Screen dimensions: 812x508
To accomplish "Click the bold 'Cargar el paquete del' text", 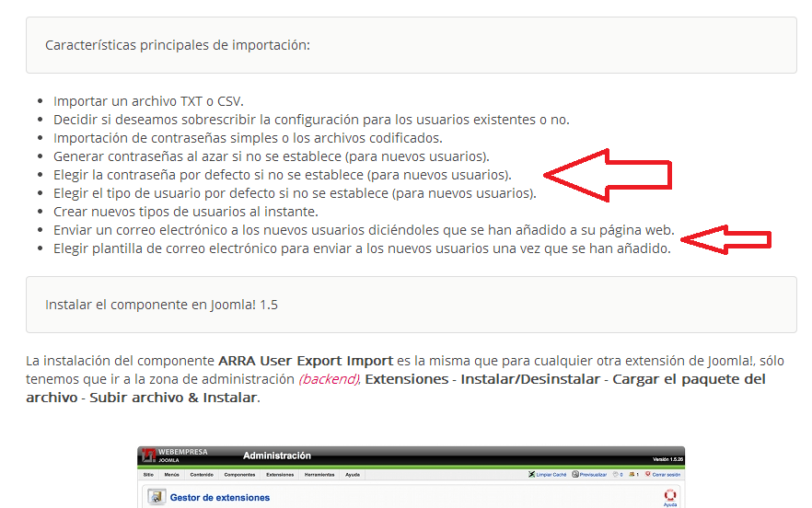I will tap(690, 379).
